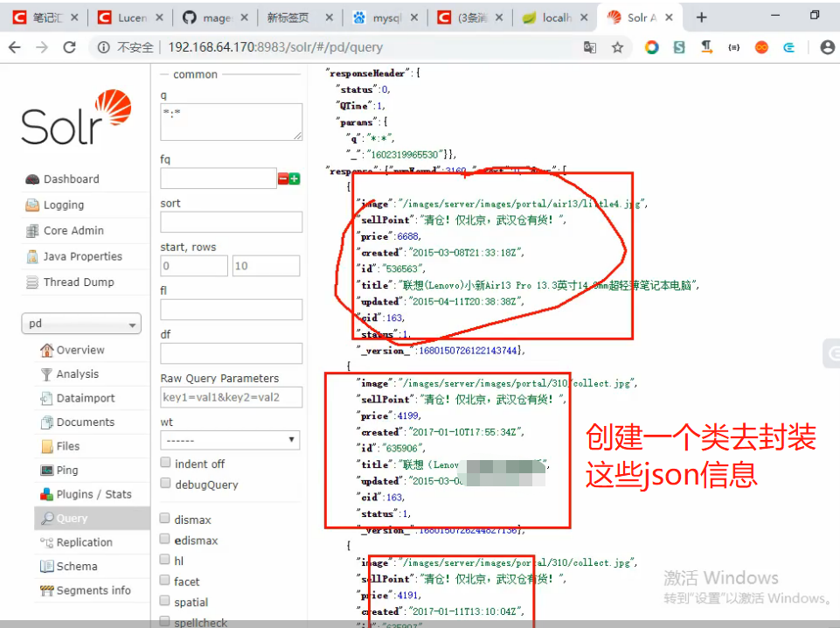This screenshot has height=628, width=840.
Task: Click the fl field list input
Action: (231, 310)
